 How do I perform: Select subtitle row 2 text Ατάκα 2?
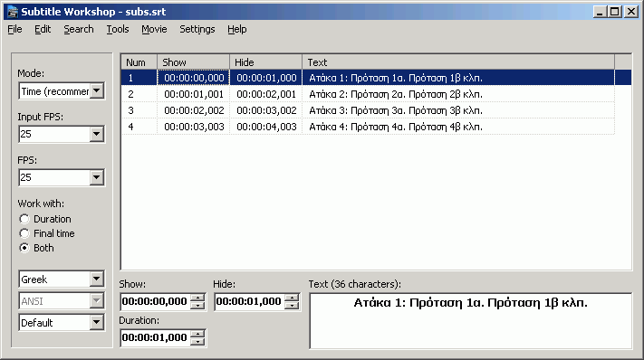coord(396,94)
